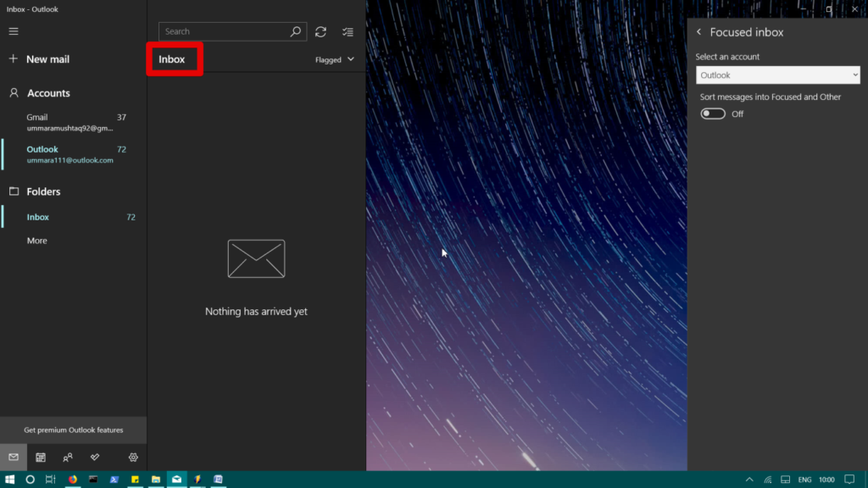
Task: Open the People contacts icon
Action: 68,457
